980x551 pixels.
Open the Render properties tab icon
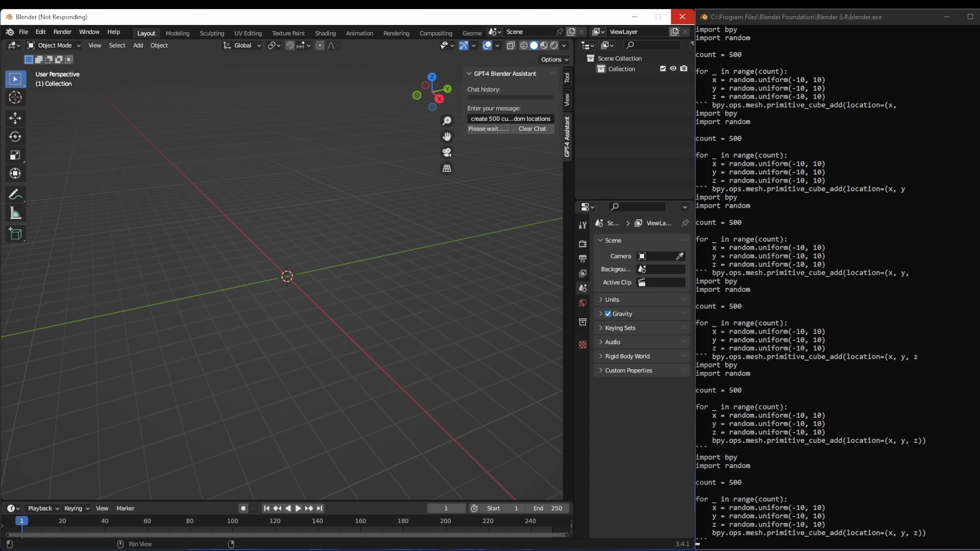(582, 244)
